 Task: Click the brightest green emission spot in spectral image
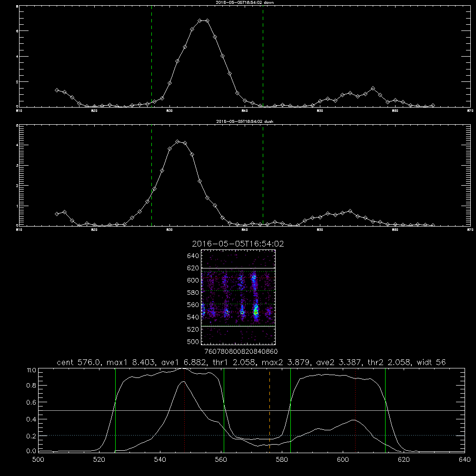coord(256,312)
